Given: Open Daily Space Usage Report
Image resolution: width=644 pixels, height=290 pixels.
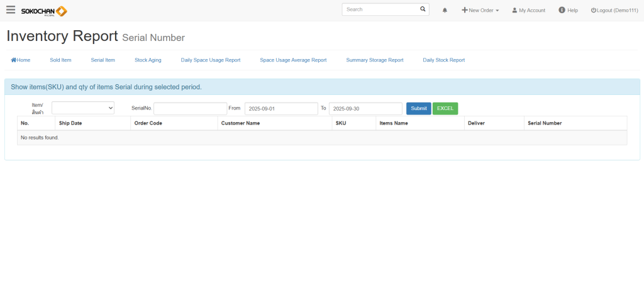Looking at the screenshot, I should (211, 60).
